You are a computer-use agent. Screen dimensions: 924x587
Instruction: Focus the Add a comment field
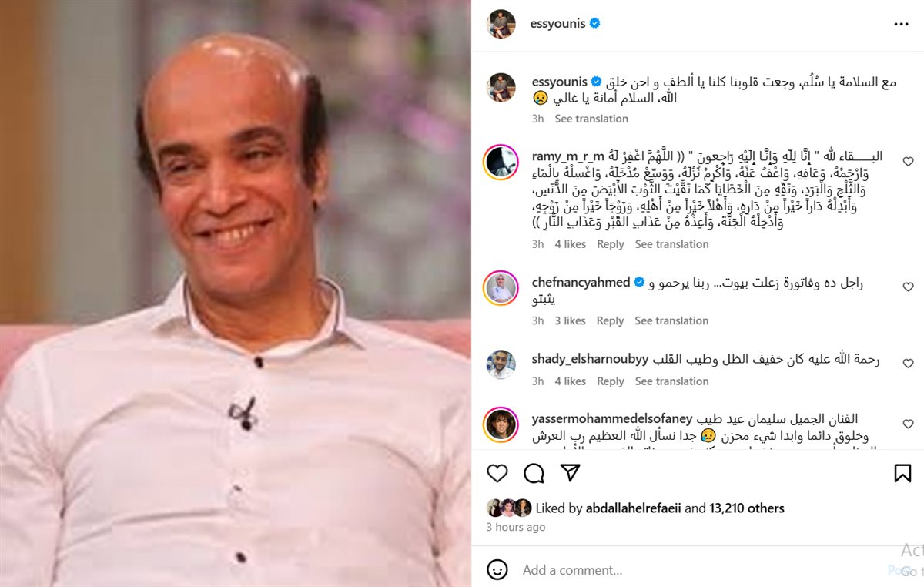693,570
